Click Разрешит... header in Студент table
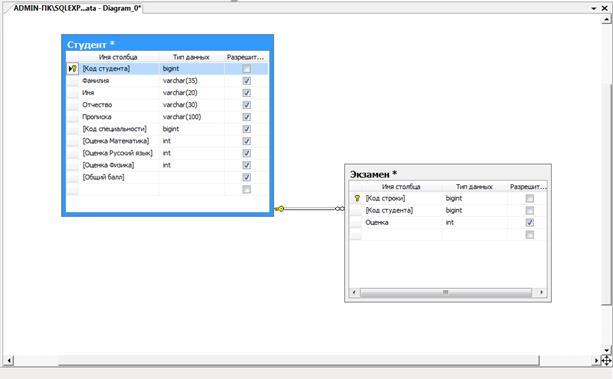Viewport: 613px width, 379px height. (246, 57)
